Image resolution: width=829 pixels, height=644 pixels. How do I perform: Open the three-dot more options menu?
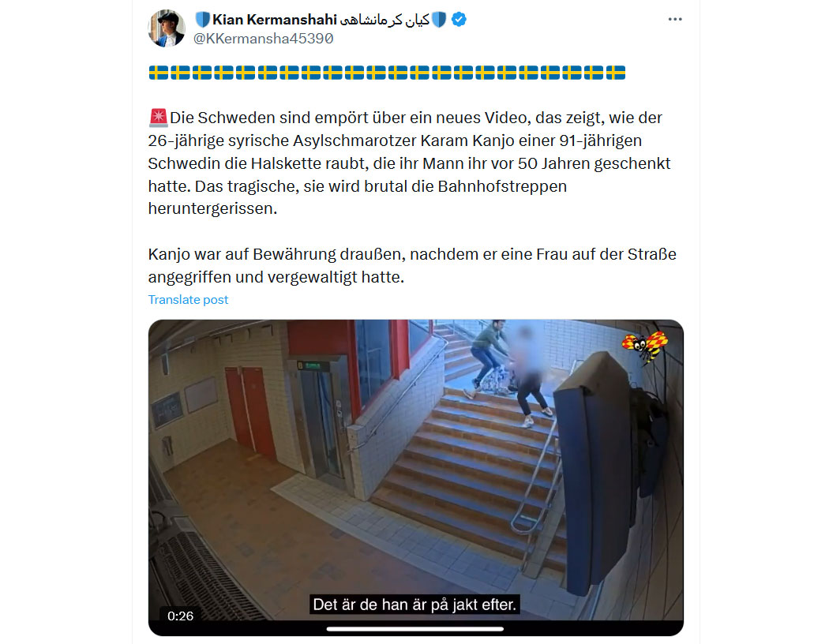674,20
